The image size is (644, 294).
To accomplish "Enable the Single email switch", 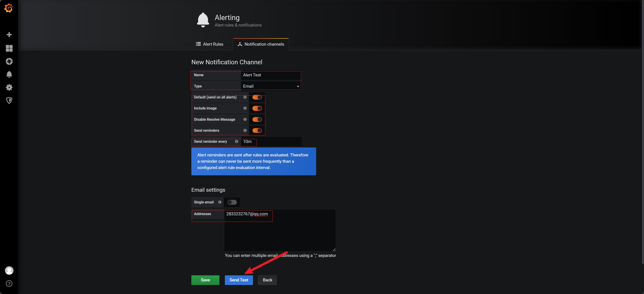I will point(232,202).
